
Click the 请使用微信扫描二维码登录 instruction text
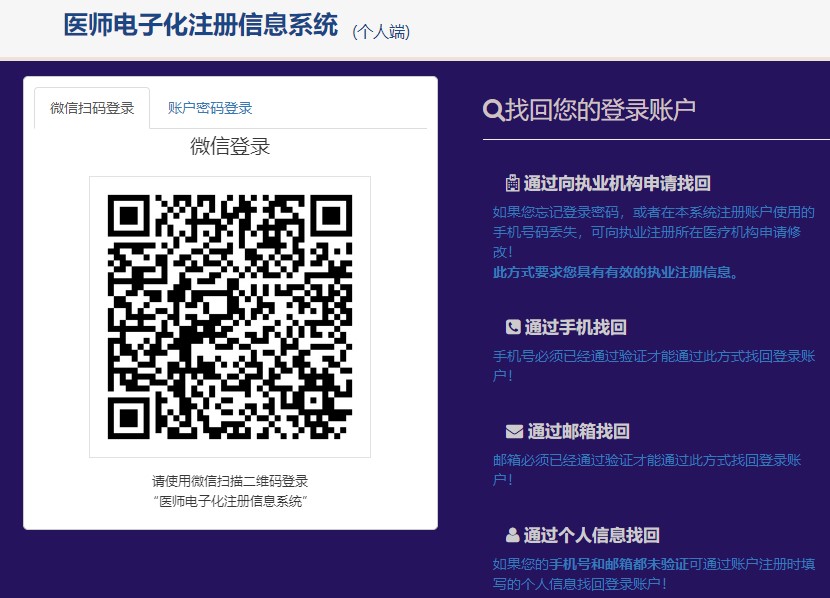[230, 481]
